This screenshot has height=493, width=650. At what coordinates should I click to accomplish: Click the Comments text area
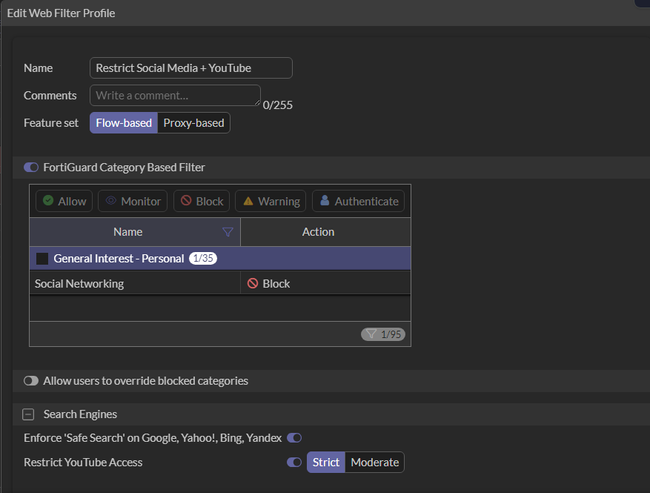pyautogui.click(x=175, y=95)
